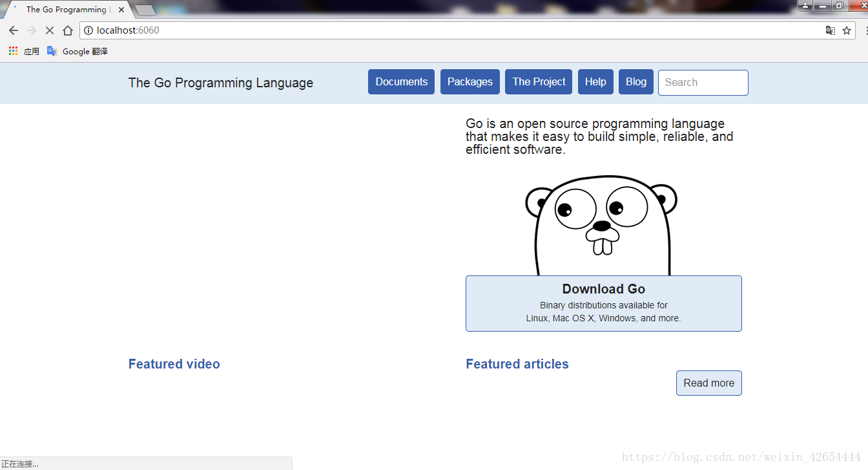Screen dimensions: 868x470
Task: Open the Apps shortcut in bookmarks bar
Action: coord(24,51)
